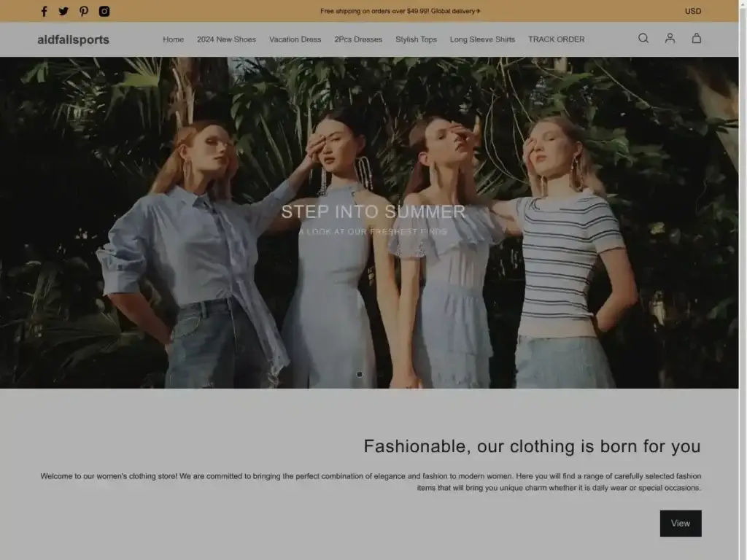The image size is (747, 560).
Task: Open the Instagram social icon
Action: pos(104,11)
